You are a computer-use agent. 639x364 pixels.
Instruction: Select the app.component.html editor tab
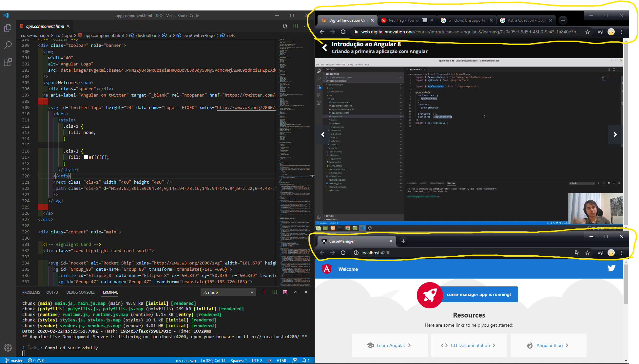coord(45,26)
